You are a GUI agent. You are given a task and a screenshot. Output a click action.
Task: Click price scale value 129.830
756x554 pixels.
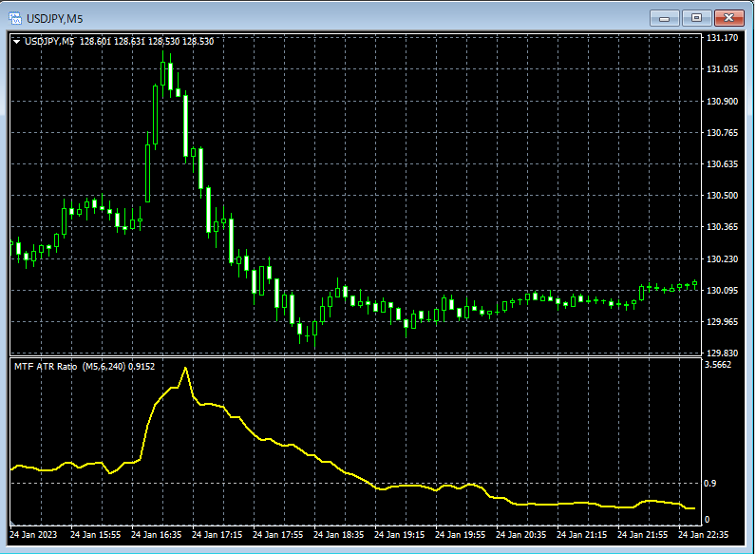pyautogui.click(x=722, y=353)
